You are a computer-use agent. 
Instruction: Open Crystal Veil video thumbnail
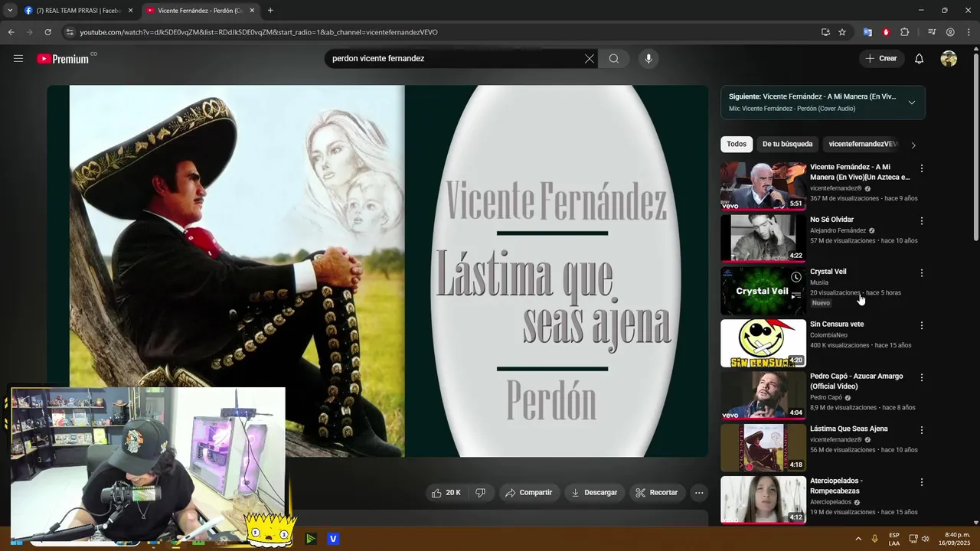763,291
